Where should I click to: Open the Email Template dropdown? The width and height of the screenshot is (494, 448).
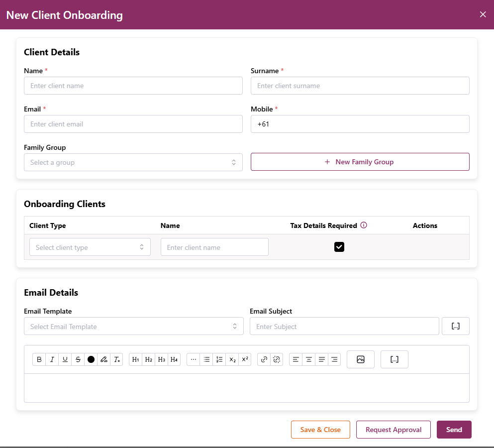(x=133, y=327)
